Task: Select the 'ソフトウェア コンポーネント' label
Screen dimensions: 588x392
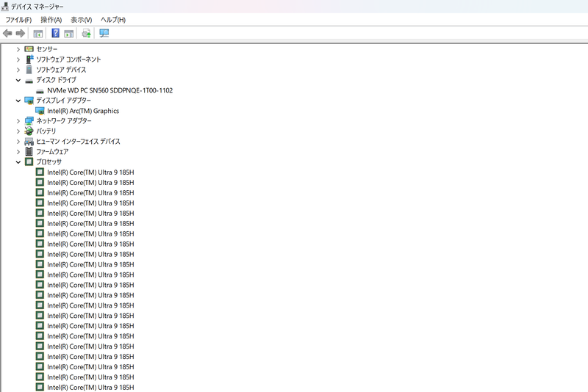Action: point(68,59)
